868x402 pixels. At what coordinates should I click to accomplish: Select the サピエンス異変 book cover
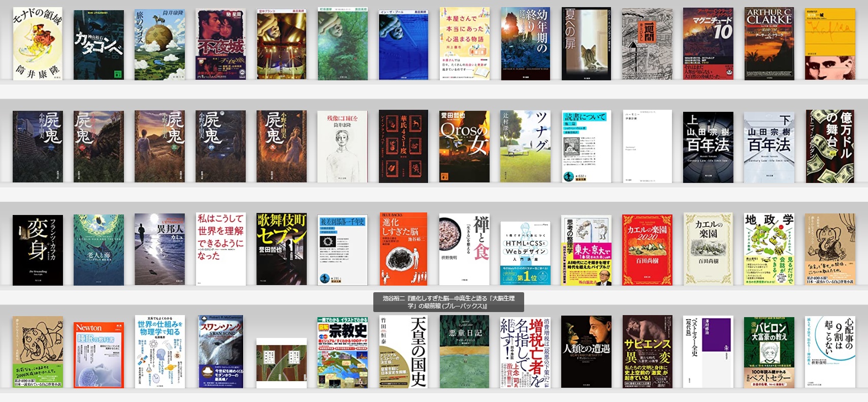click(647, 352)
